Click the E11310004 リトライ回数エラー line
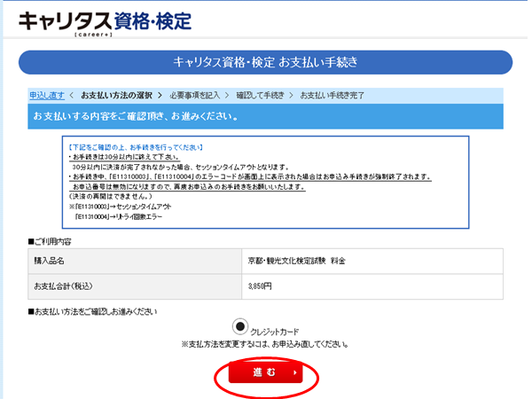This screenshot has width=532, height=399. point(119,216)
